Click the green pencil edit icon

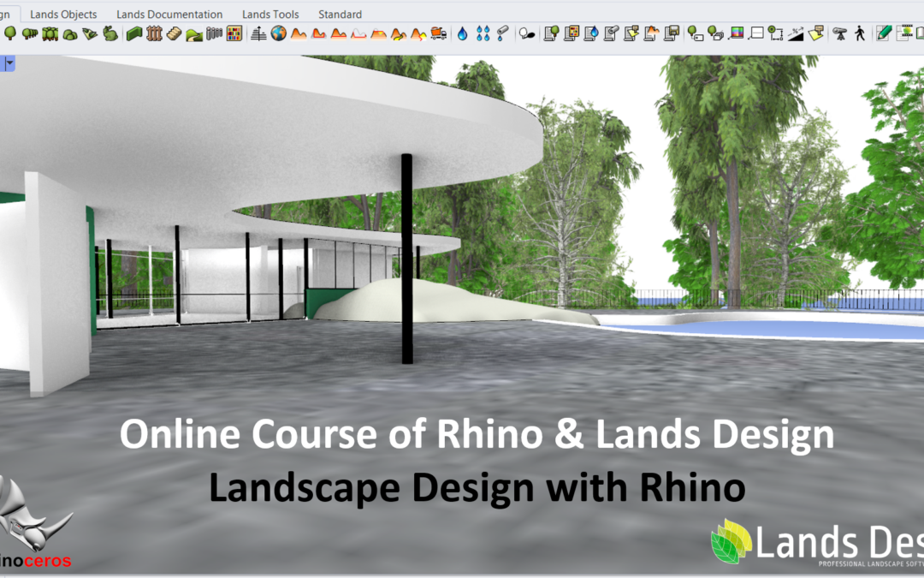(x=883, y=33)
